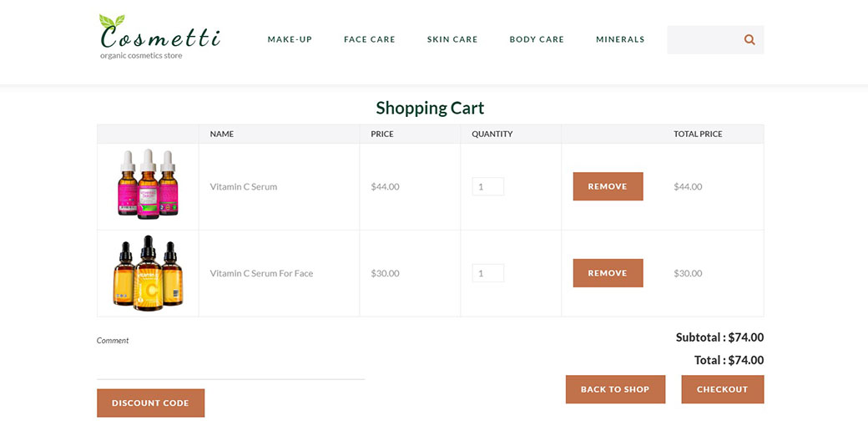Click Back to Shop button
Screen dimensions: 868x431
point(615,389)
